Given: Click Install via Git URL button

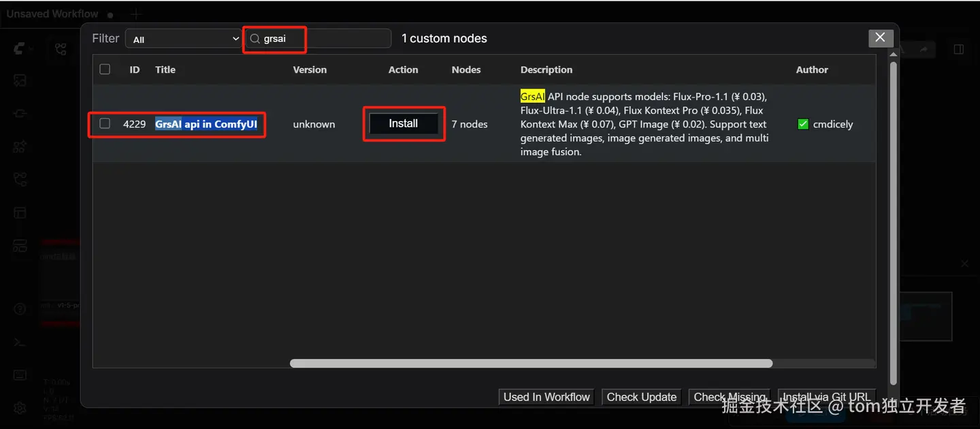Looking at the screenshot, I should pos(826,397).
